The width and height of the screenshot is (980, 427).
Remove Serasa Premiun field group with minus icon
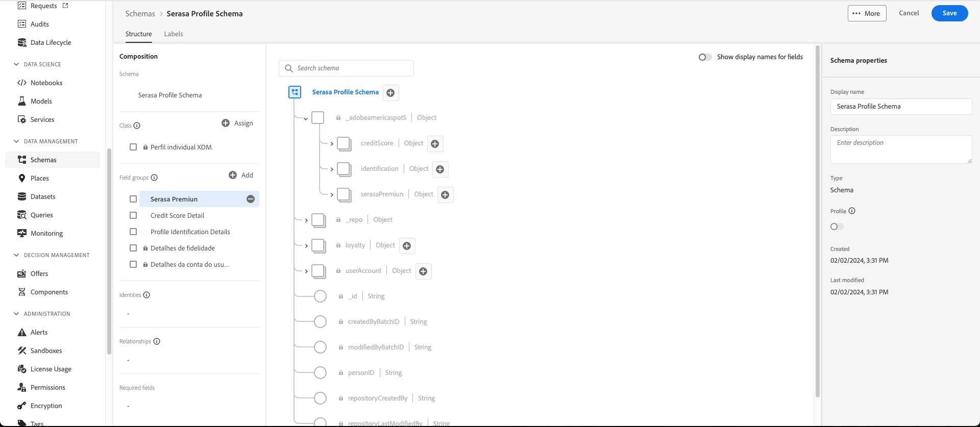tap(251, 199)
